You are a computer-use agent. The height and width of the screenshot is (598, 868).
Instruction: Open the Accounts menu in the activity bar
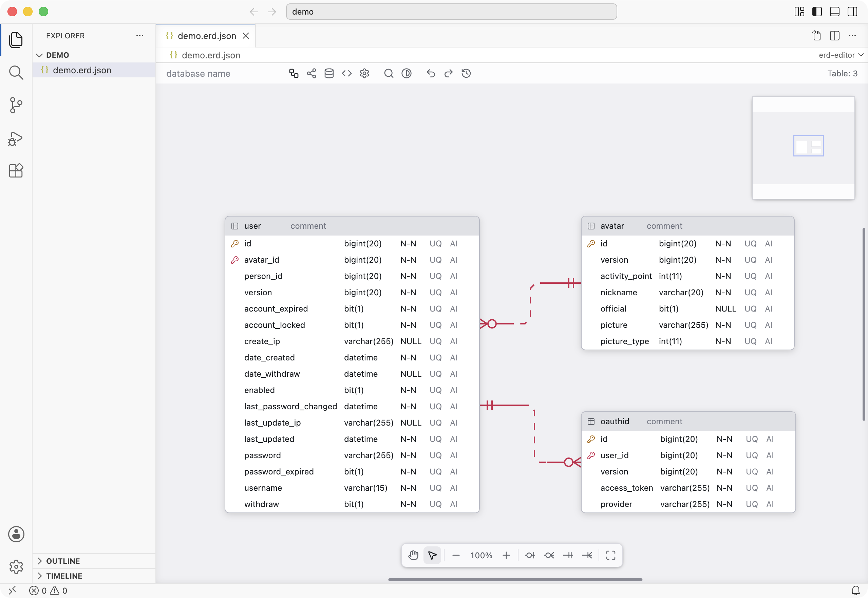click(x=16, y=534)
